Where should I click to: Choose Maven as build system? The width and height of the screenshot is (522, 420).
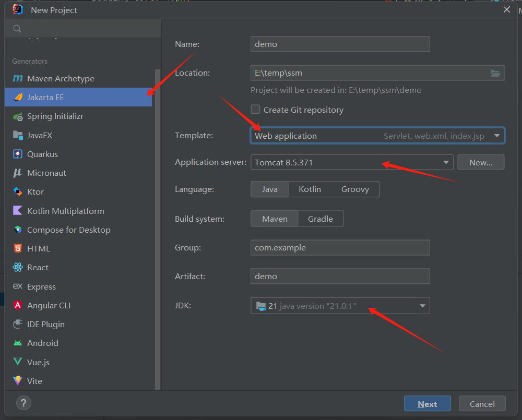click(x=275, y=219)
